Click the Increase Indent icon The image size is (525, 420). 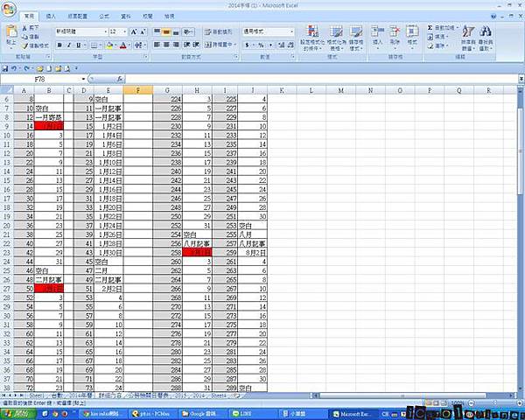point(196,45)
